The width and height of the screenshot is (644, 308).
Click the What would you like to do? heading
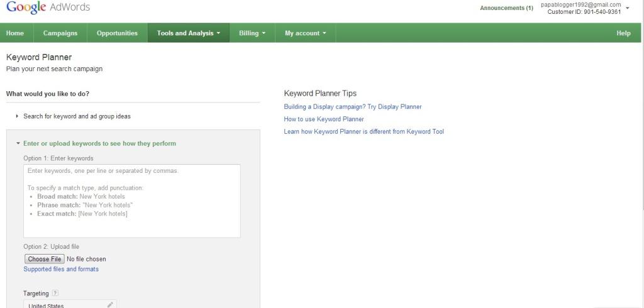pos(48,94)
